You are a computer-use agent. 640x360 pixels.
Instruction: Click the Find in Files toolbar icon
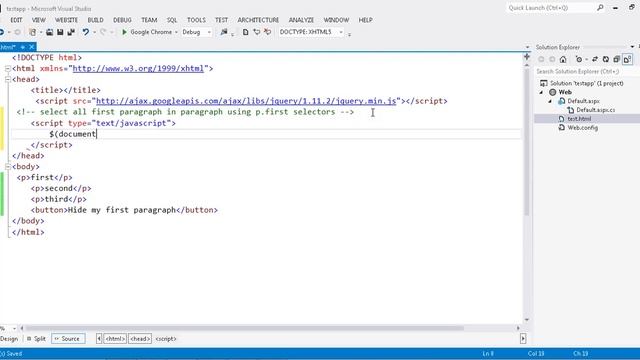pyautogui.click(x=224, y=32)
